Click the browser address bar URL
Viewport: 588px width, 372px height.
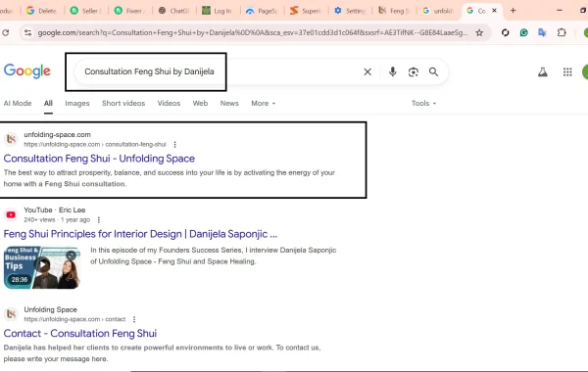pyautogui.click(x=253, y=33)
